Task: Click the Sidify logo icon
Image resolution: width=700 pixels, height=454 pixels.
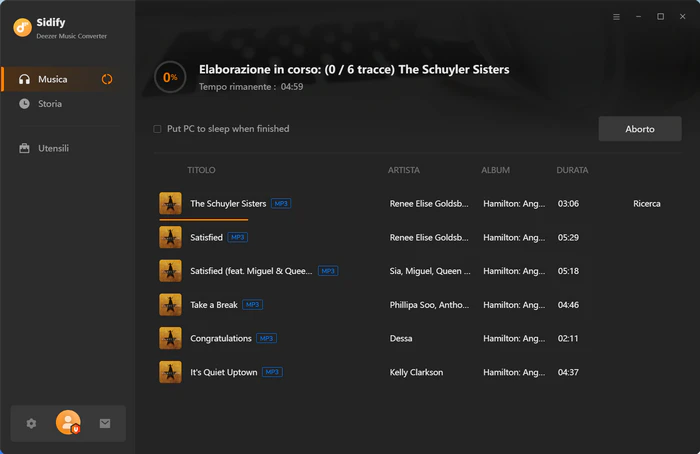Action: coord(22,27)
